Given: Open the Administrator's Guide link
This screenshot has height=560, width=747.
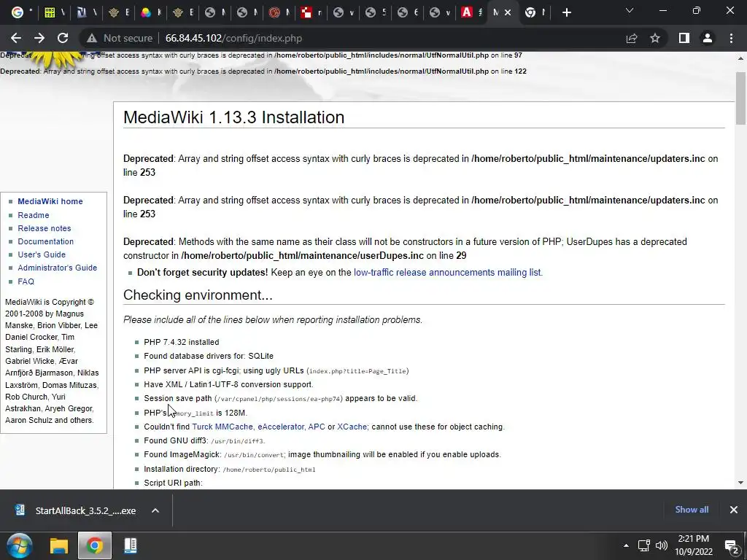Looking at the screenshot, I should tap(57, 268).
